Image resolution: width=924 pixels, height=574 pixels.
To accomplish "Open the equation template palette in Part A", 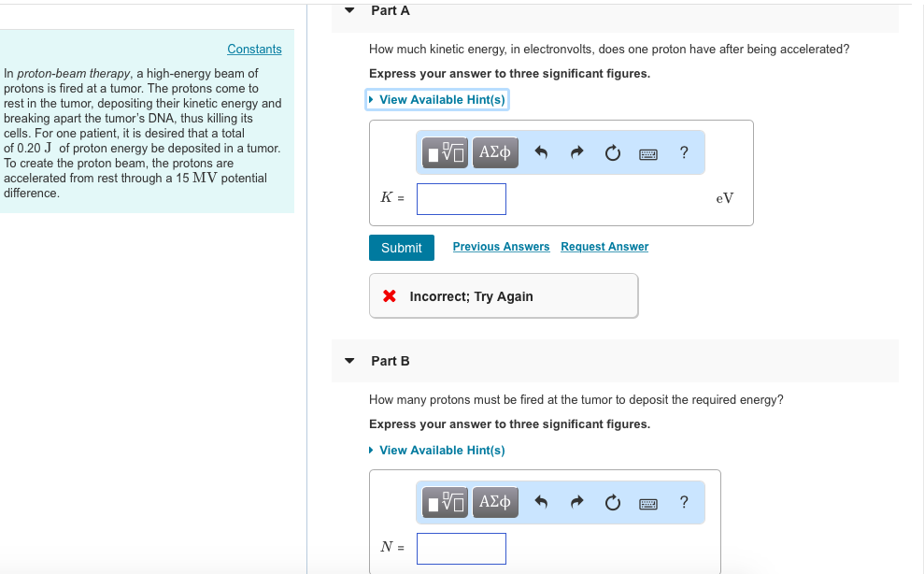I will 445,152.
